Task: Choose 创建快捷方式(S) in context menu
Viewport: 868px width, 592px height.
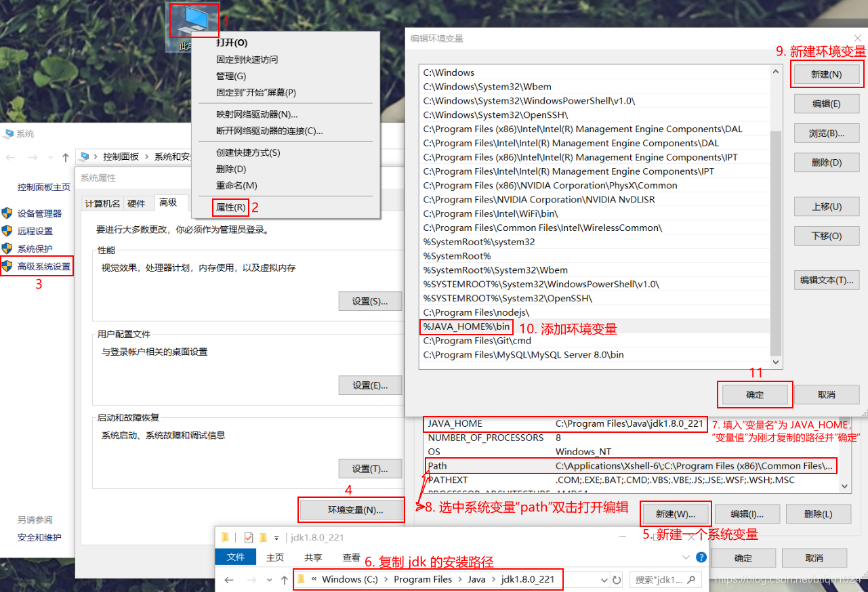Action: point(248,153)
